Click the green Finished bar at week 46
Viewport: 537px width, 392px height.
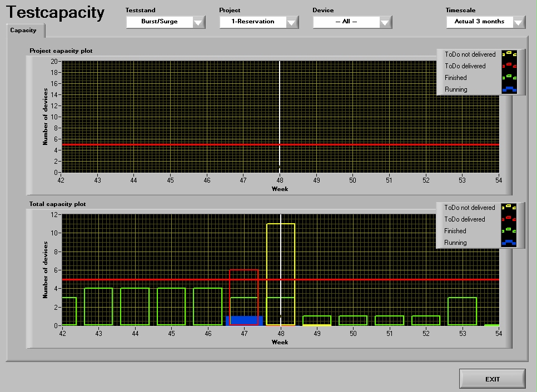208,306
